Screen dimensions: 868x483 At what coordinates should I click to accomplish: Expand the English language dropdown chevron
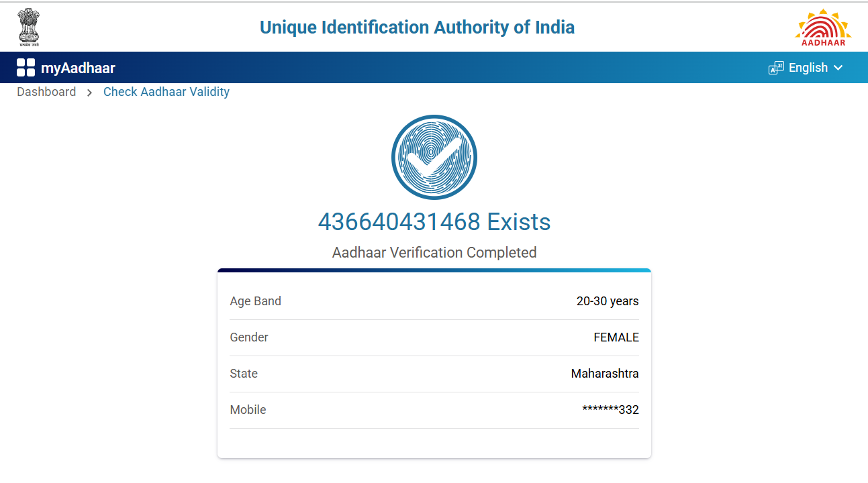pos(838,68)
